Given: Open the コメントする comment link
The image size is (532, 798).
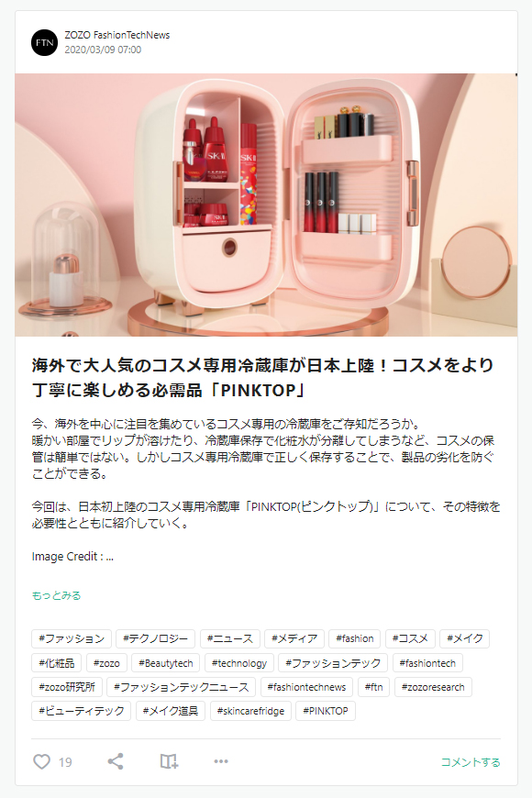Looking at the screenshot, I should click(x=471, y=762).
